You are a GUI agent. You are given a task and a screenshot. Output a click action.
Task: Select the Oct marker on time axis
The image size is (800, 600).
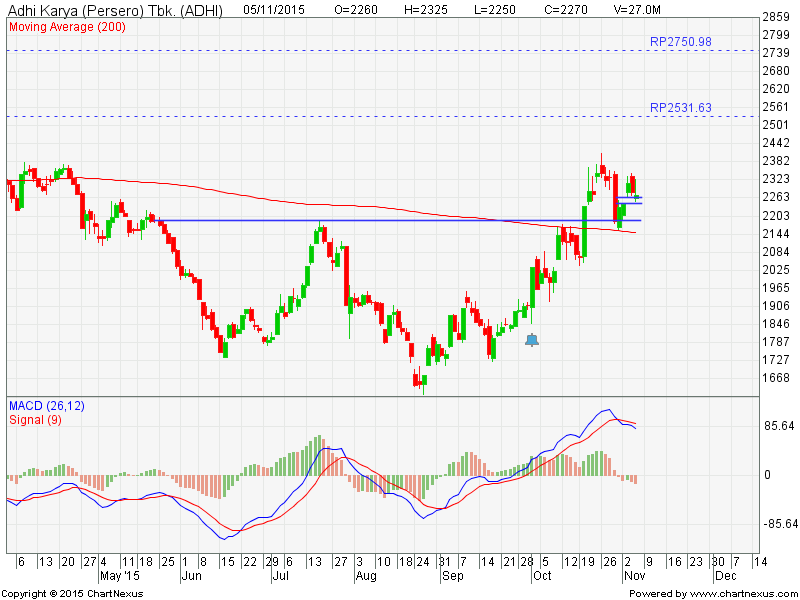[x=541, y=577]
